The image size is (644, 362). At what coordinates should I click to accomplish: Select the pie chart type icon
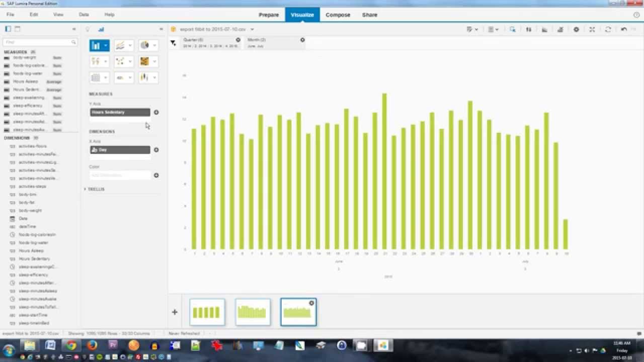pos(145,46)
